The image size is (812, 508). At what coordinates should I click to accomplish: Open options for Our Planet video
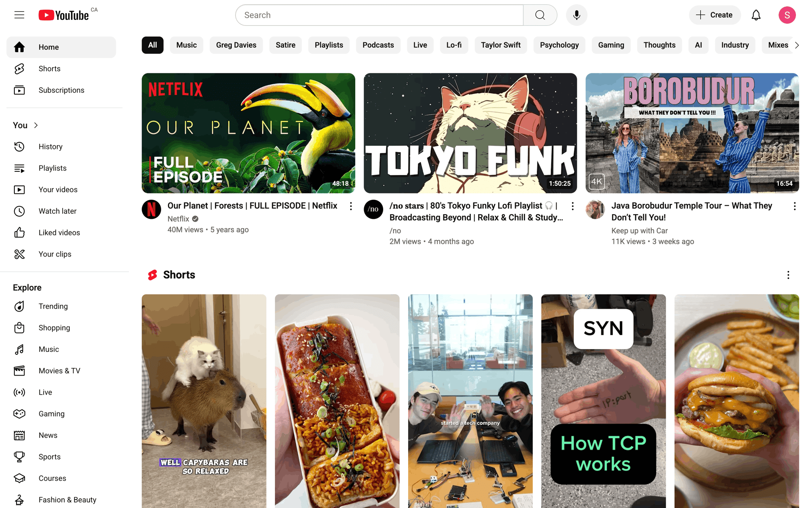(351, 206)
